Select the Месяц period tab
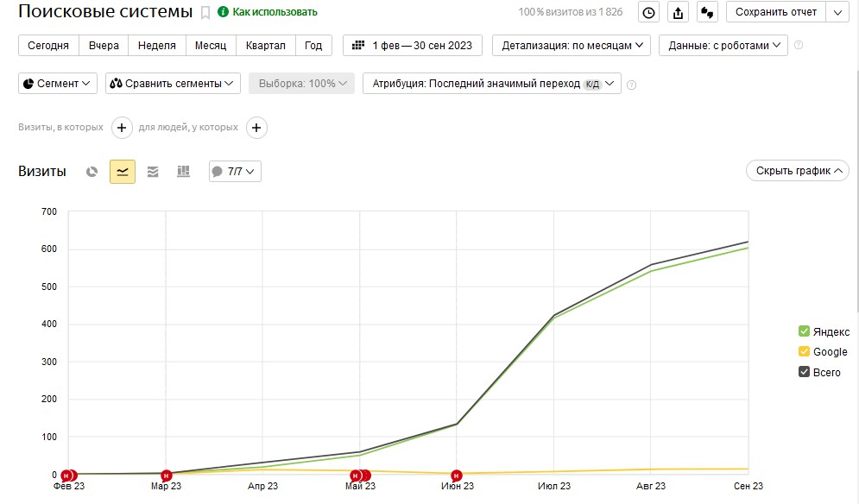 211,46
